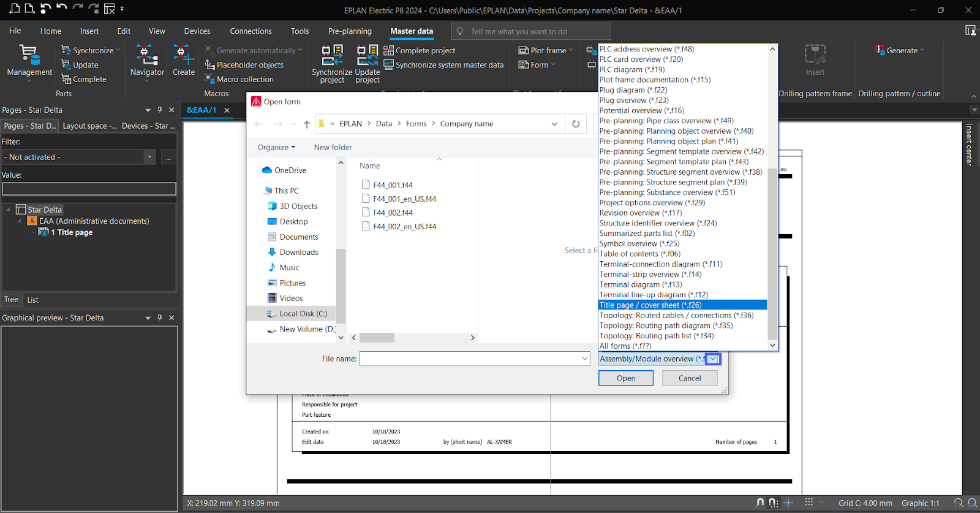Click the Up arrow in Open form dialog
The height and width of the screenshot is (513, 980).
tap(307, 124)
